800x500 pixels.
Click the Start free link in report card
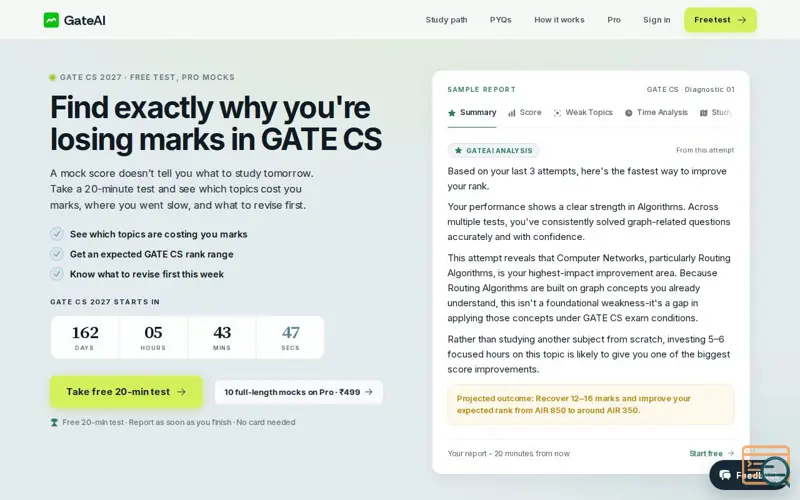tap(711, 454)
